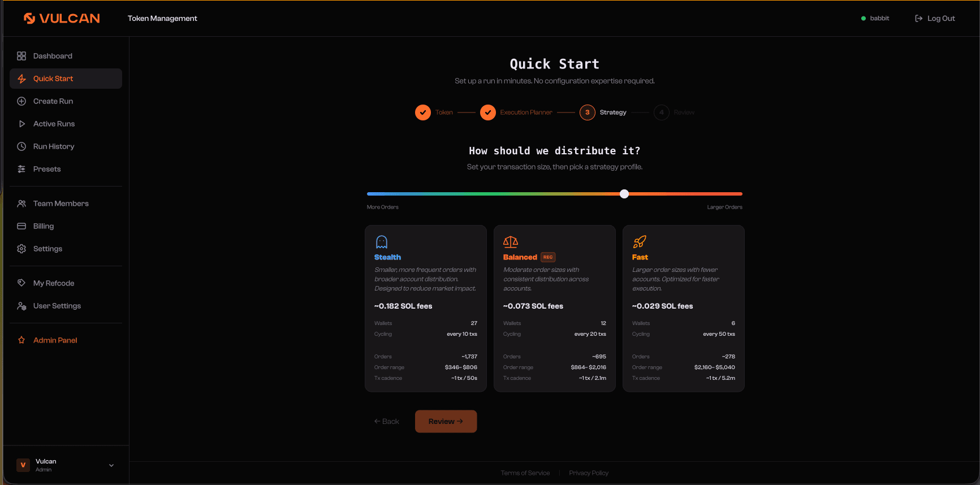The height and width of the screenshot is (485, 980).
Task: Click the green online status dot
Action: coord(864,19)
